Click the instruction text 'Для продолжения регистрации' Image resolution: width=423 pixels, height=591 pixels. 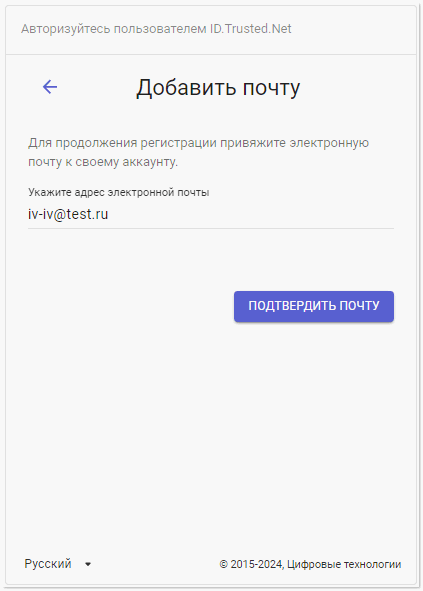pyautogui.click(x=123, y=143)
